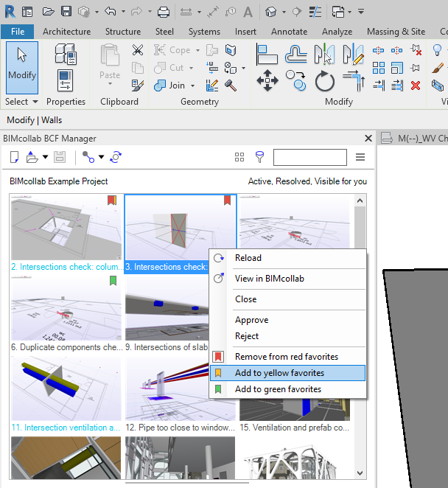Screen dimensions: 448x488
Task: Save the project with the floppy disk icon
Action: pyautogui.click(x=66, y=12)
